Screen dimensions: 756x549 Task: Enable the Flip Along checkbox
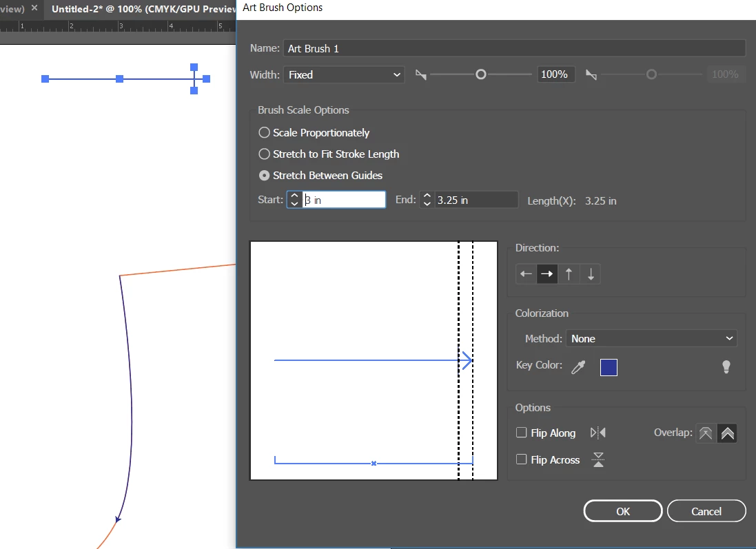pos(521,433)
